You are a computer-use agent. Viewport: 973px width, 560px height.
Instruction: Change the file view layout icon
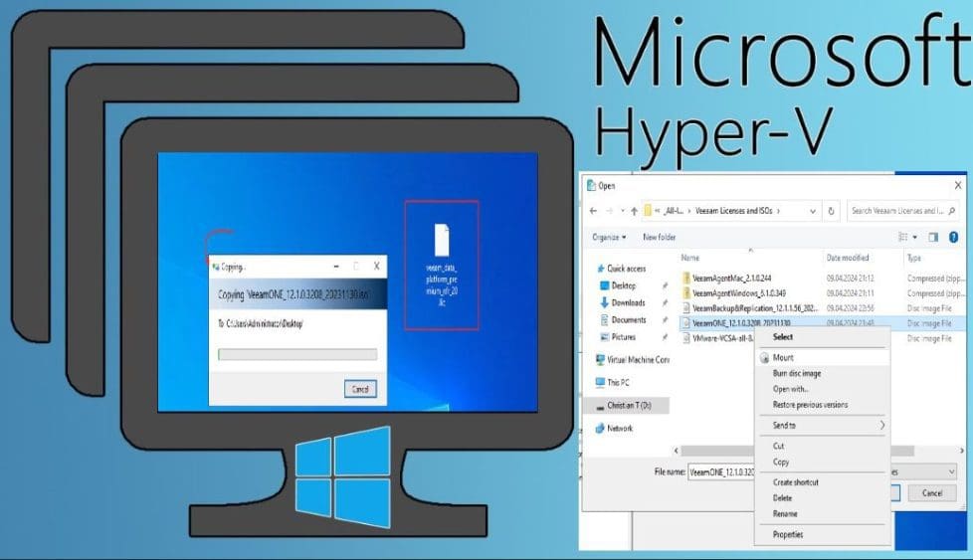[903, 237]
